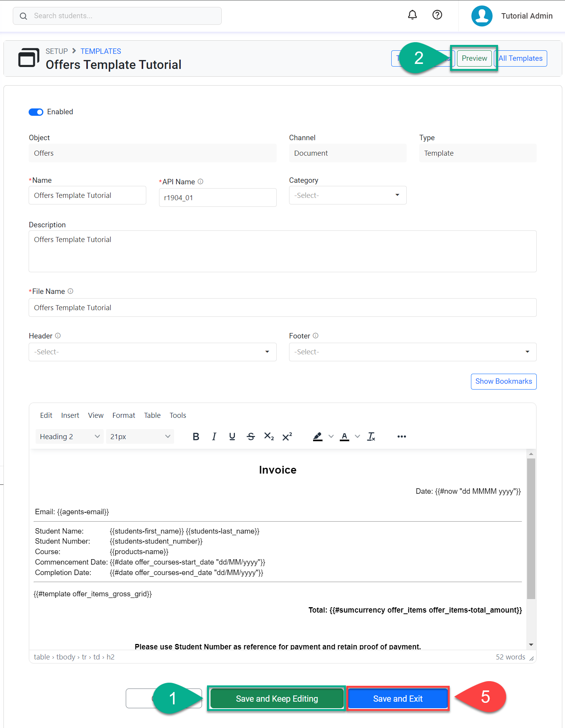This screenshot has height=728, width=565.
Task: Open the Format menu in editor
Action: pyautogui.click(x=124, y=415)
